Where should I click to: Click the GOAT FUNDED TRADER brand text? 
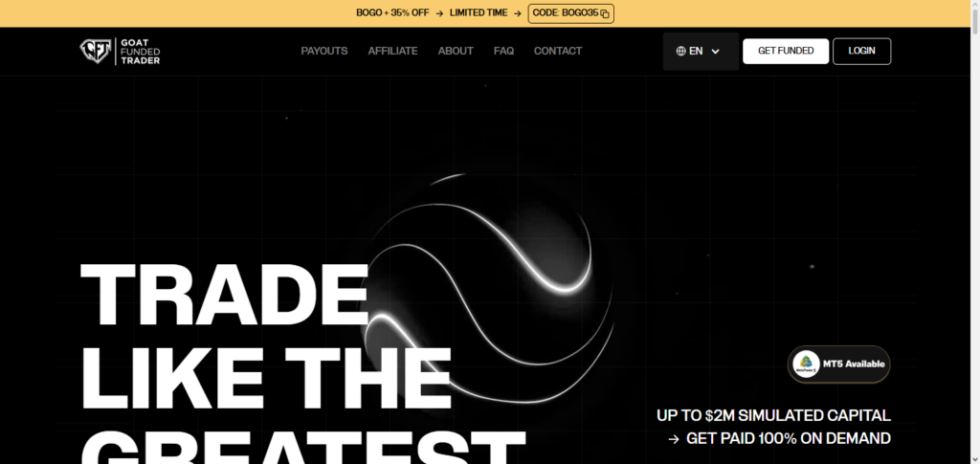click(x=140, y=52)
